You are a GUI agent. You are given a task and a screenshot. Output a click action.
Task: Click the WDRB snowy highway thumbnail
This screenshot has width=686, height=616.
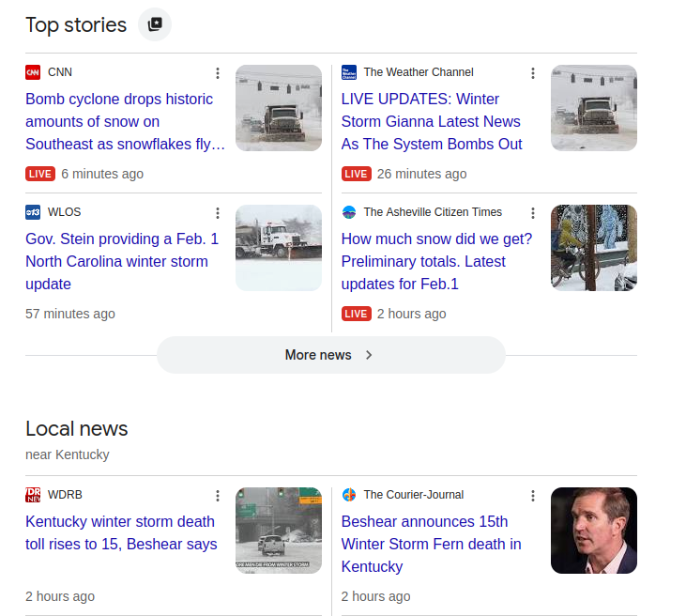click(x=279, y=531)
